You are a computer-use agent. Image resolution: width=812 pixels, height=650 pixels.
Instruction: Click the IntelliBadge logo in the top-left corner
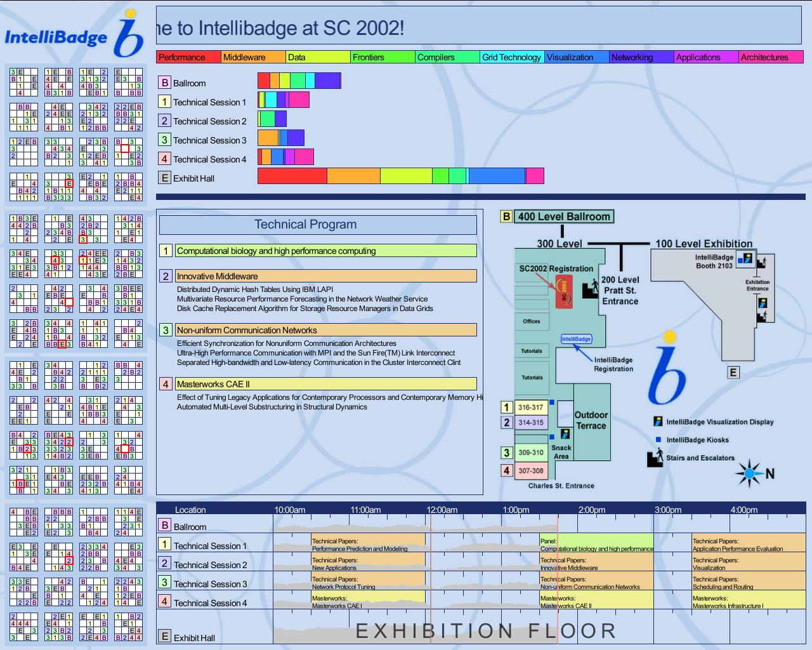[x=74, y=34]
